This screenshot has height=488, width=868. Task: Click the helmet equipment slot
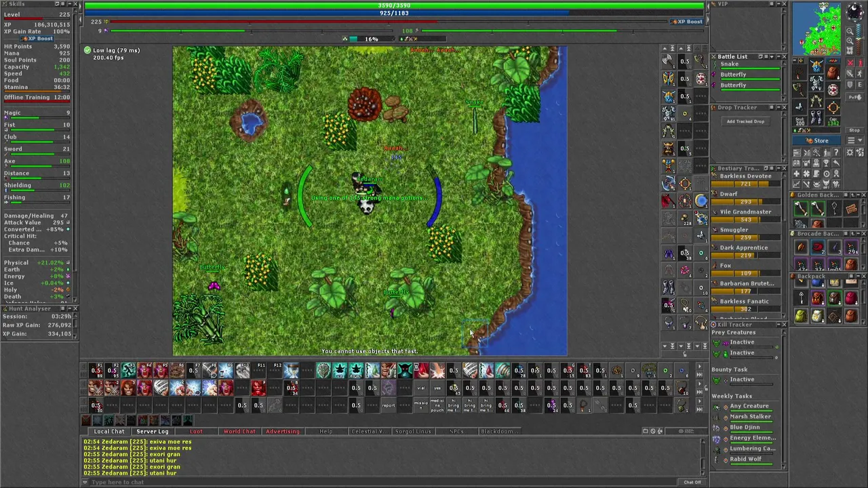pos(816,66)
